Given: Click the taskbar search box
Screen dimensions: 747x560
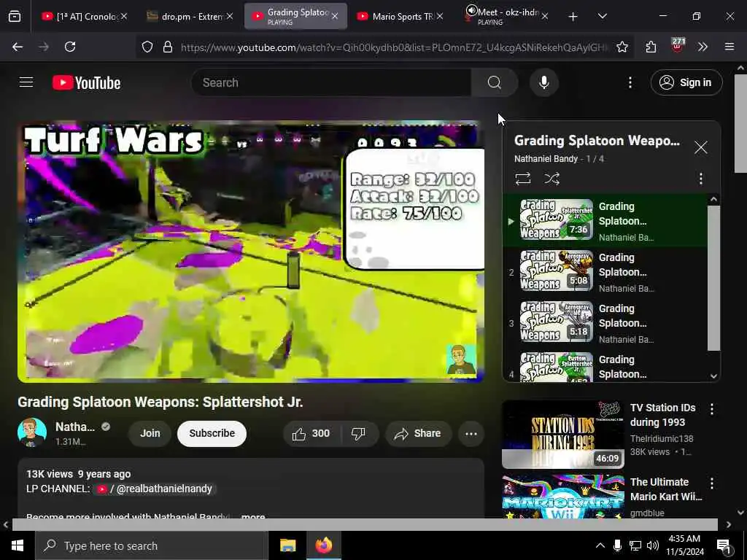Looking at the screenshot, I should [152, 545].
